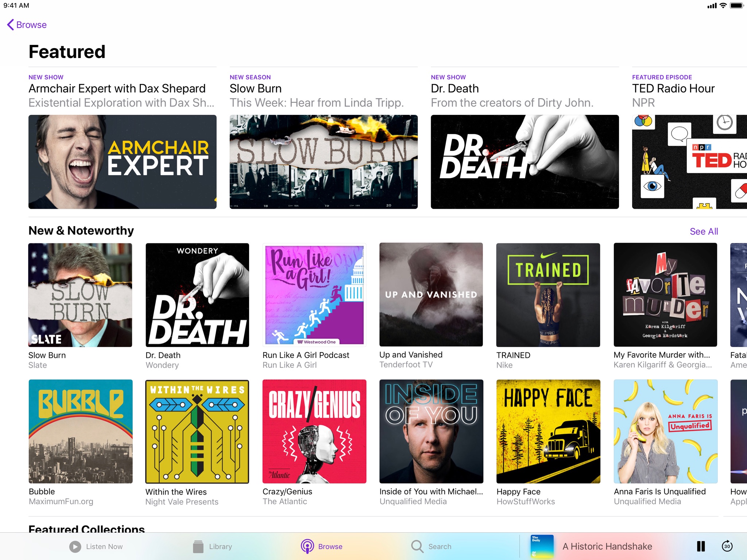Open the Bubble podcast artwork
This screenshot has width=747, height=560.
tap(81, 431)
